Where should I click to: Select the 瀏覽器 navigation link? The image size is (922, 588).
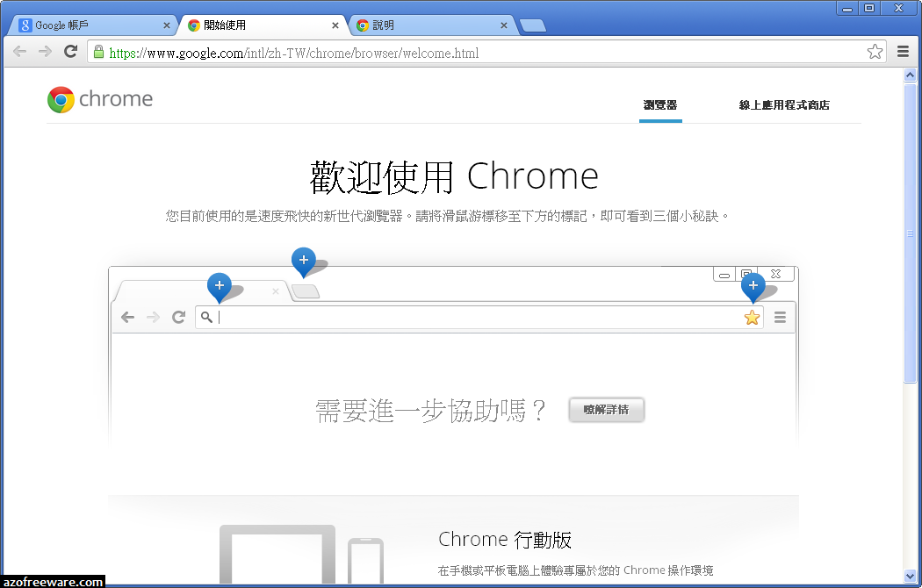click(x=660, y=104)
